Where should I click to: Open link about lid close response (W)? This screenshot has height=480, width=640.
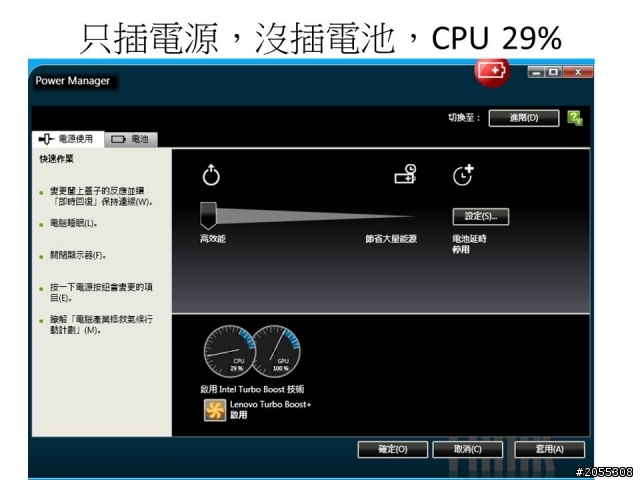(x=101, y=196)
